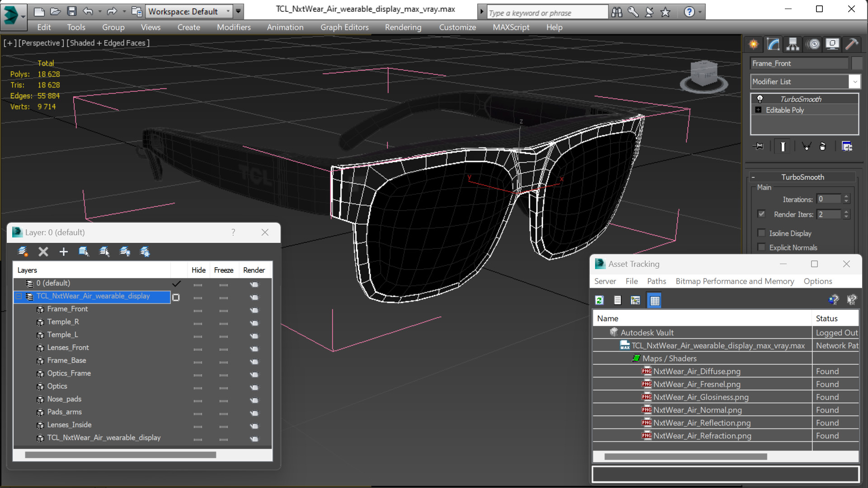Switch Asset Tracking to table view
The width and height of the screenshot is (868, 488).
(x=655, y=300)
